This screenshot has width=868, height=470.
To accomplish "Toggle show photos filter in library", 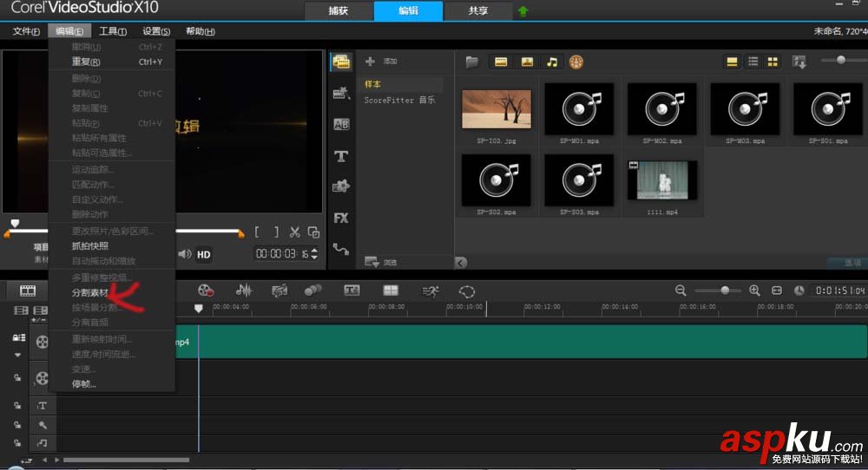I will point(527,62).
